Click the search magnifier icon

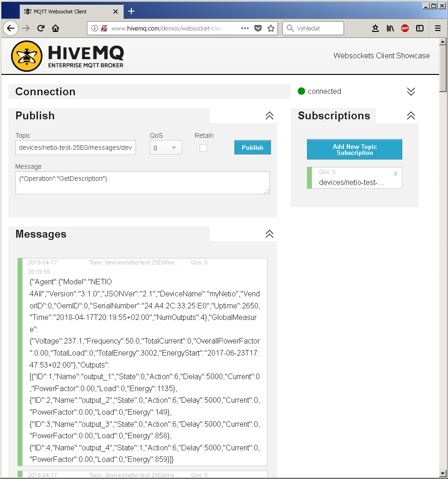290,28
